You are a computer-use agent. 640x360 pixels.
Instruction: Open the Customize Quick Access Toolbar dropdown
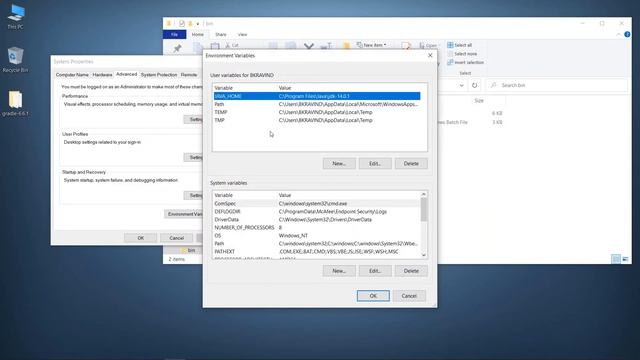(x=198, y=24)
